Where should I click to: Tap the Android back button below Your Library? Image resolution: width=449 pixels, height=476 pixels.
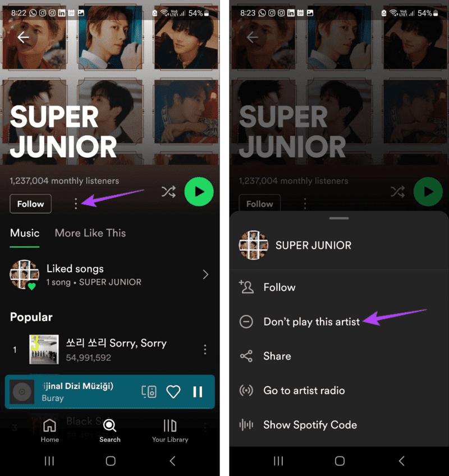[x=172, y=461]
